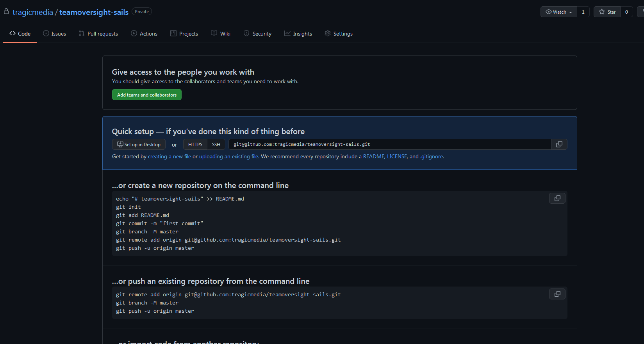Click the eye icon in Watch button
The image size is (644, 344).
coord(549,12)
